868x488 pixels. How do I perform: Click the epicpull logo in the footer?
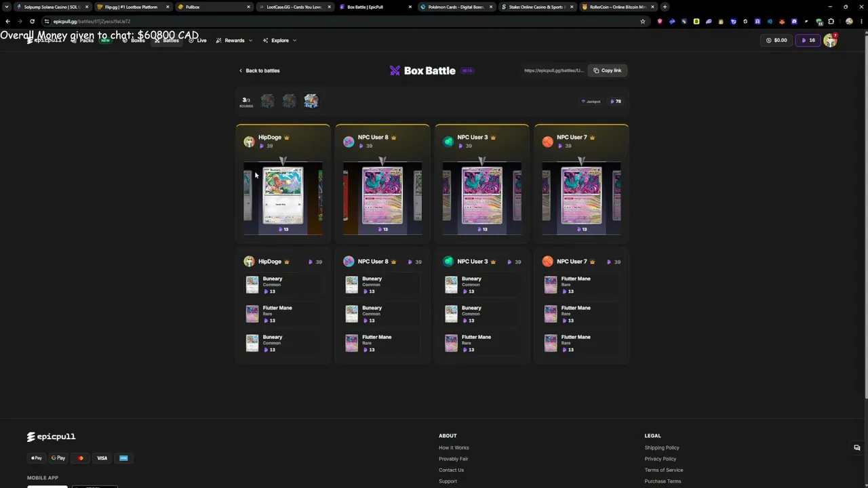51,436
